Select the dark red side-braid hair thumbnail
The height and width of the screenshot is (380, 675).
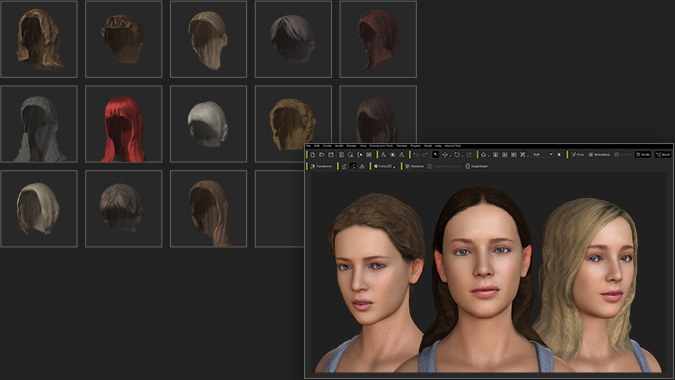(378, 39)
